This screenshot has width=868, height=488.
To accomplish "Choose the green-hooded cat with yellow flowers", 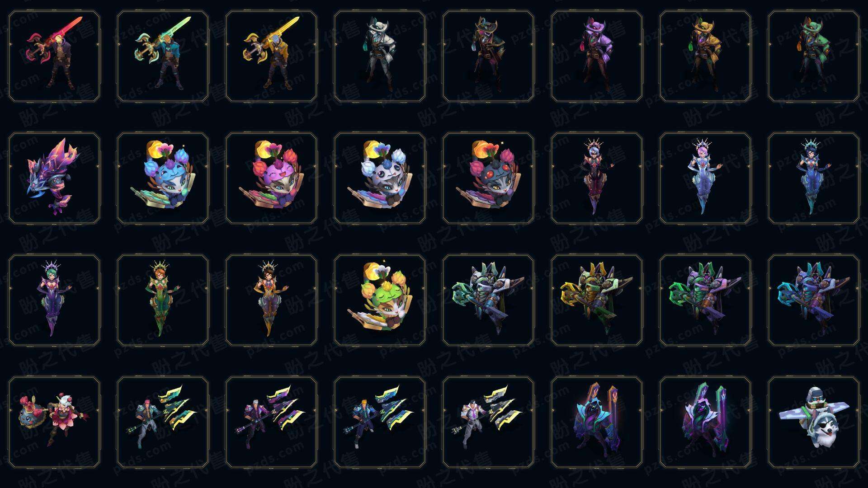I will coord(380,300).
